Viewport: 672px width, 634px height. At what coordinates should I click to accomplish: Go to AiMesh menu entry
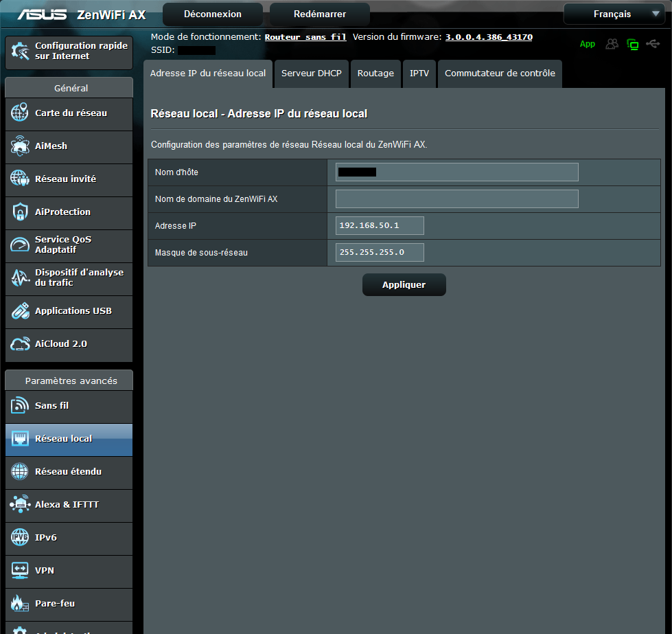tap(69, 148)
